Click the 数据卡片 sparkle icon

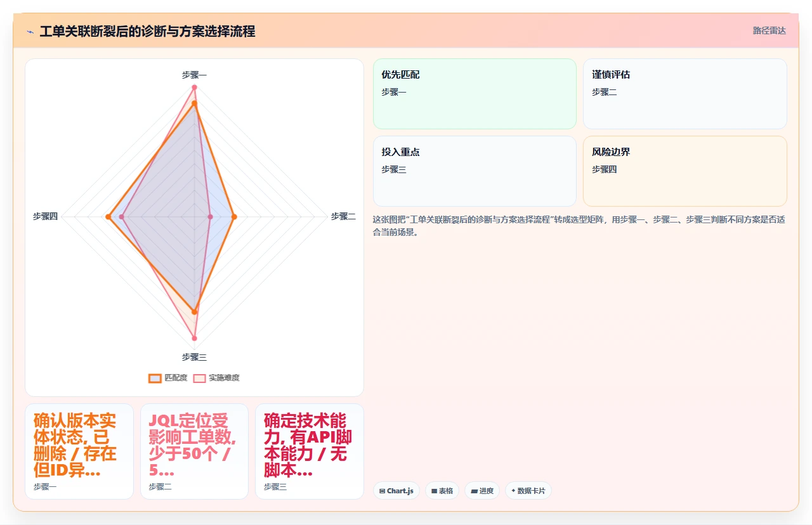coord(513,491)
